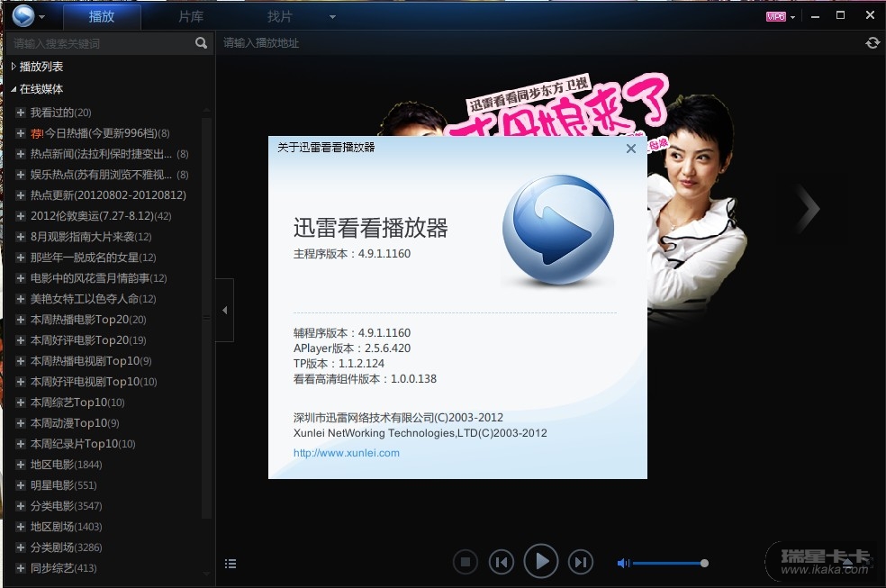Expand the 播放列表 section
Screen dimensions: 886x588
click(14, 67)
